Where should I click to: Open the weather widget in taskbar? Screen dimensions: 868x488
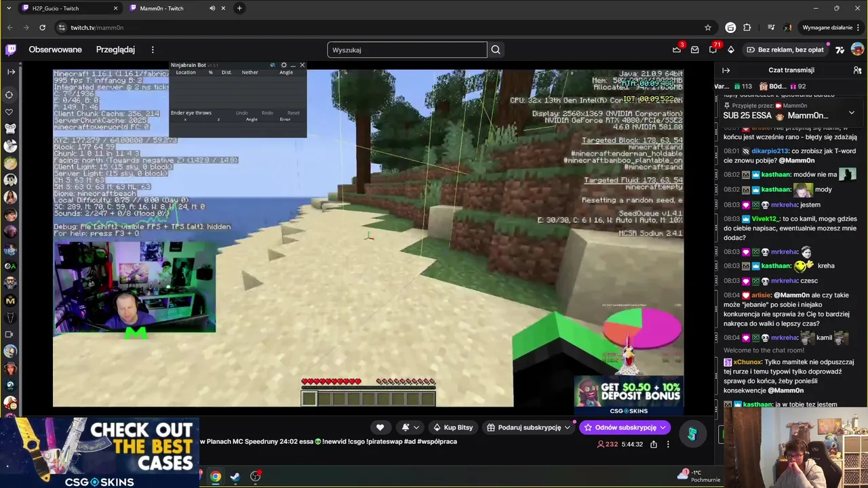click(x=698, y=476)
